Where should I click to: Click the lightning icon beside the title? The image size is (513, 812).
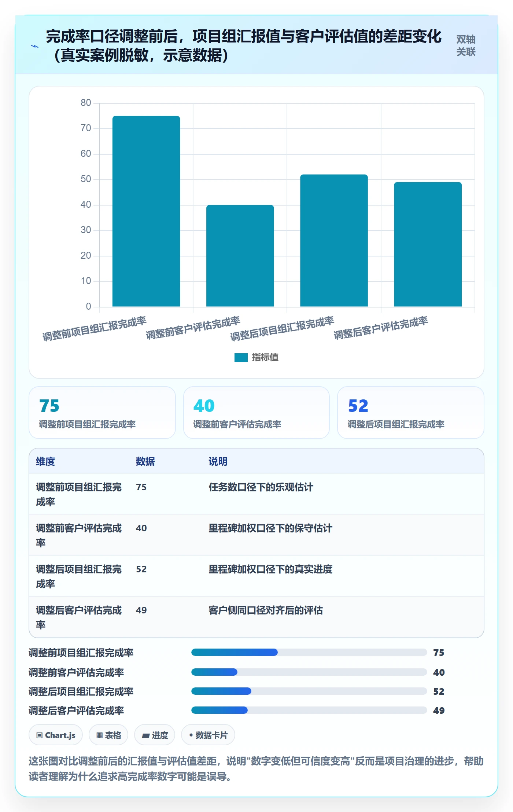pos(35,47)
